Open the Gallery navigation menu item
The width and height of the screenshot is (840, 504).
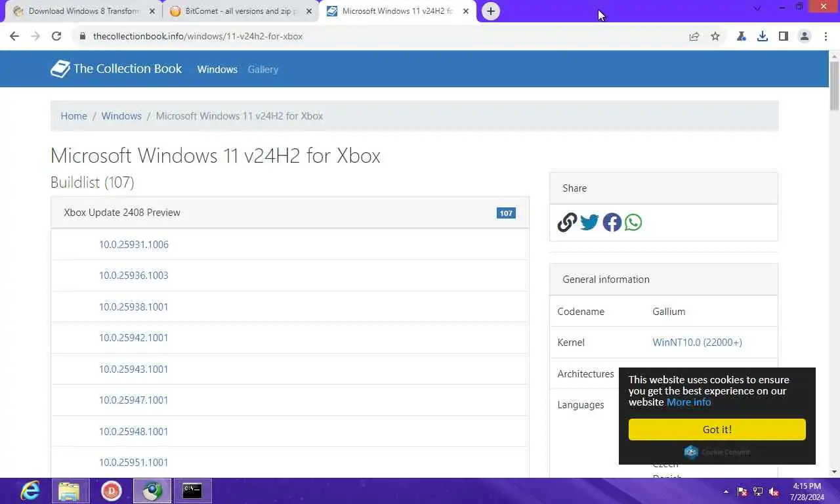coord(263,70)
